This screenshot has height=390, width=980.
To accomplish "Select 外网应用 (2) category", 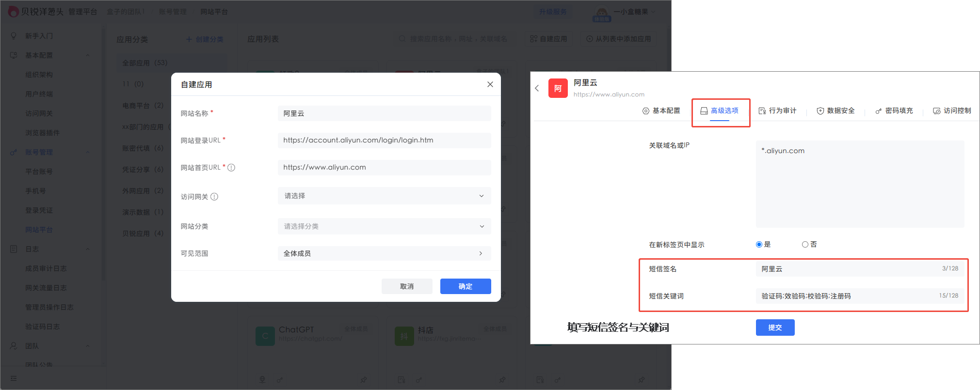I will 143,191.
